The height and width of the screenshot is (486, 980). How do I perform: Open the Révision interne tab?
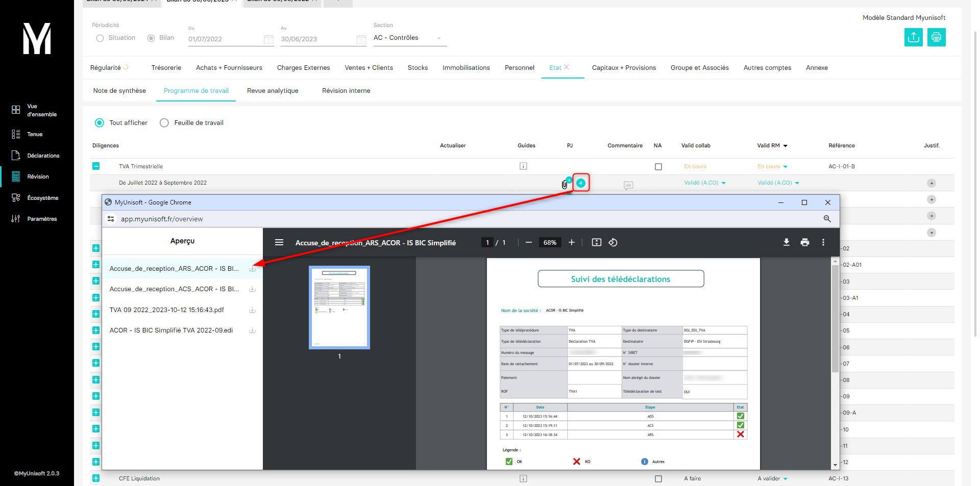346,91
